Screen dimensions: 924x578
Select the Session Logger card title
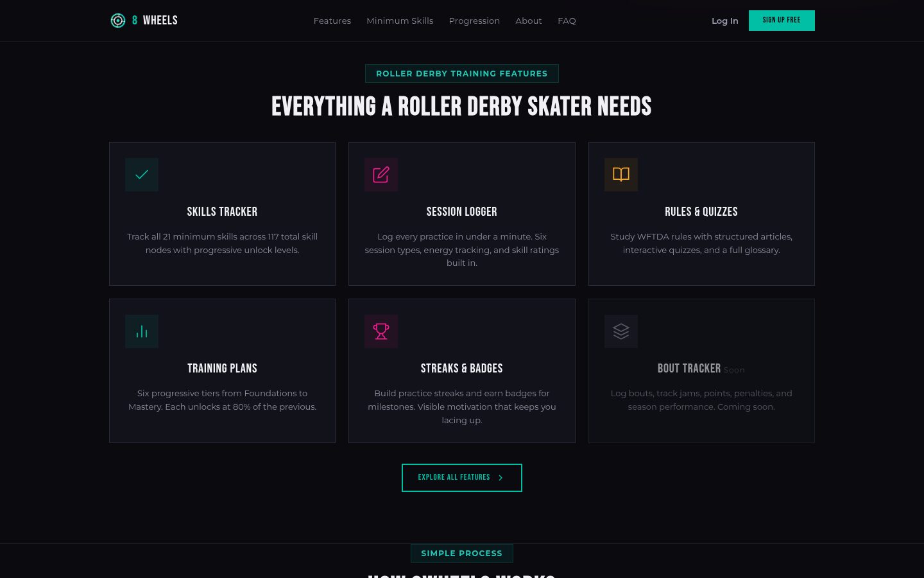tap(462, 212)
